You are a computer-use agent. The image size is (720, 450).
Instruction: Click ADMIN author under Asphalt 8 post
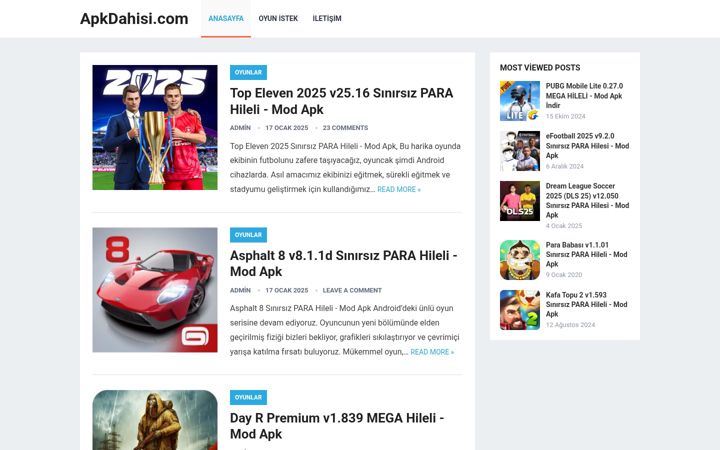(240, 290)
